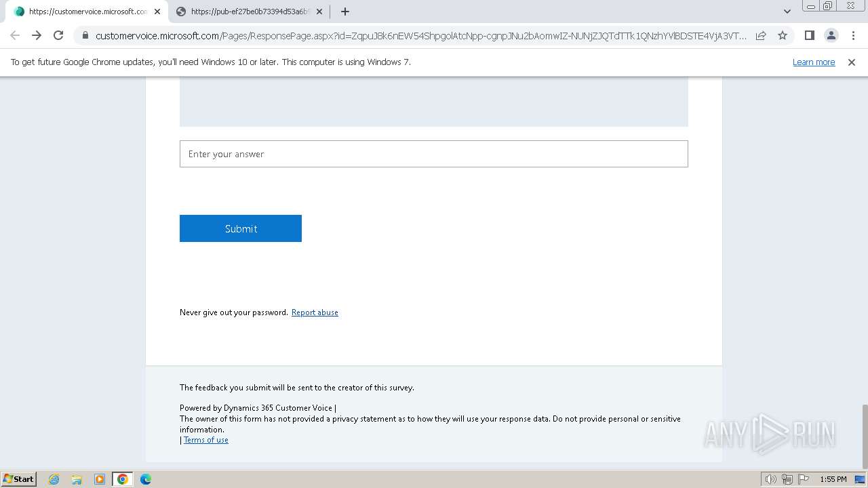Launch Internet Explorer from the taskbar
The width and height of the screenshot is (868, 488).
click(x=54, y=479)
